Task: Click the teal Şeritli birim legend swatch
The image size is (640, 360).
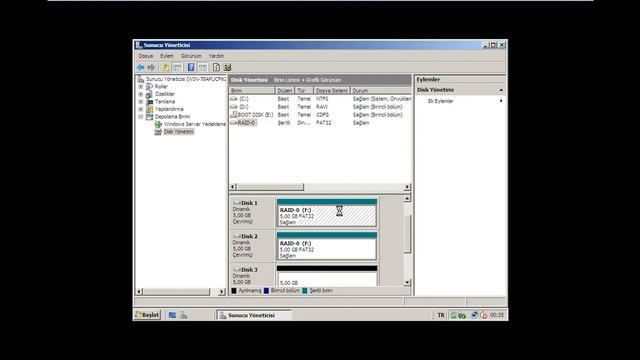Action: (304, 291)
